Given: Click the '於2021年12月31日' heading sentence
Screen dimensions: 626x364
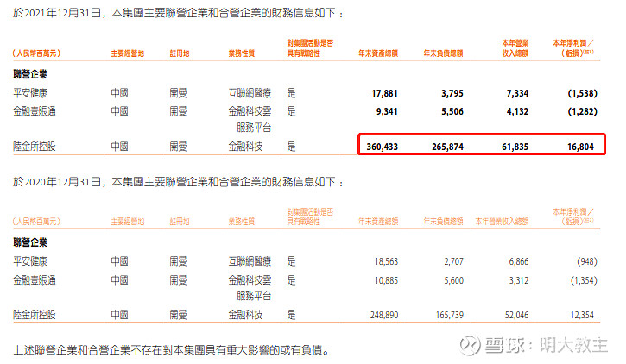Looking at the screenshot, I should [178, 13].
